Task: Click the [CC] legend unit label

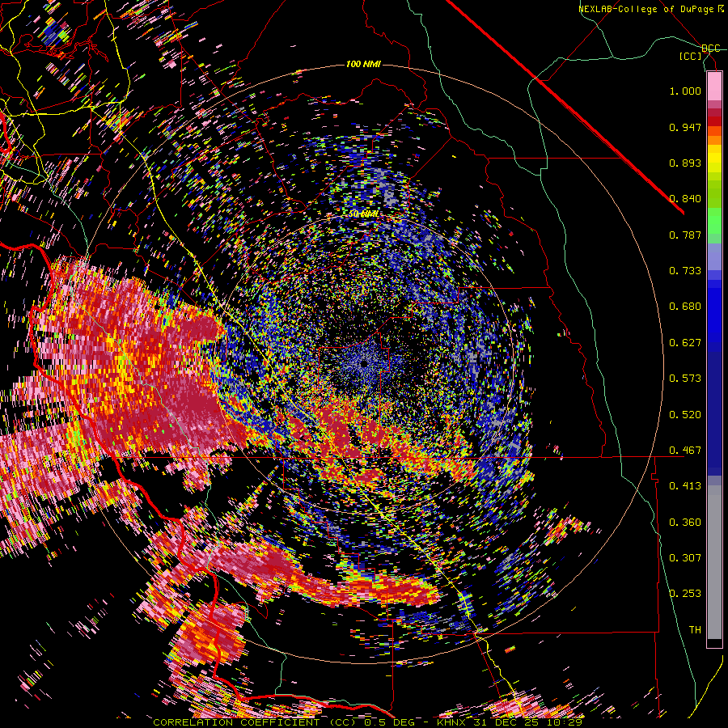Action: tap(691, 56)
